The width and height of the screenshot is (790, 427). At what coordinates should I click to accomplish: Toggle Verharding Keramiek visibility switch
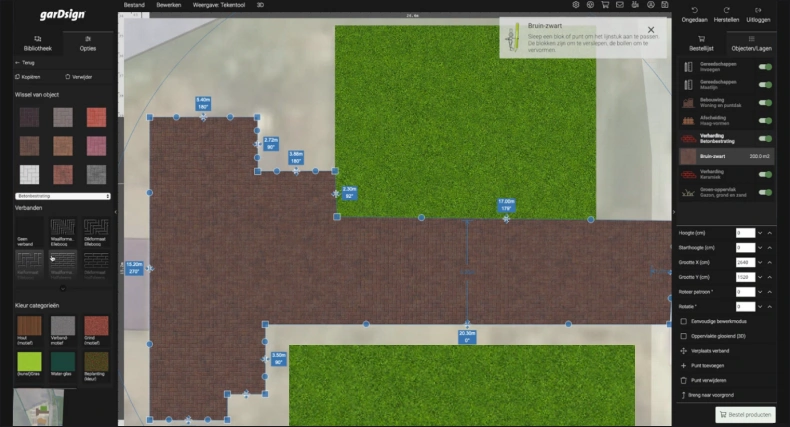[765, 174]
